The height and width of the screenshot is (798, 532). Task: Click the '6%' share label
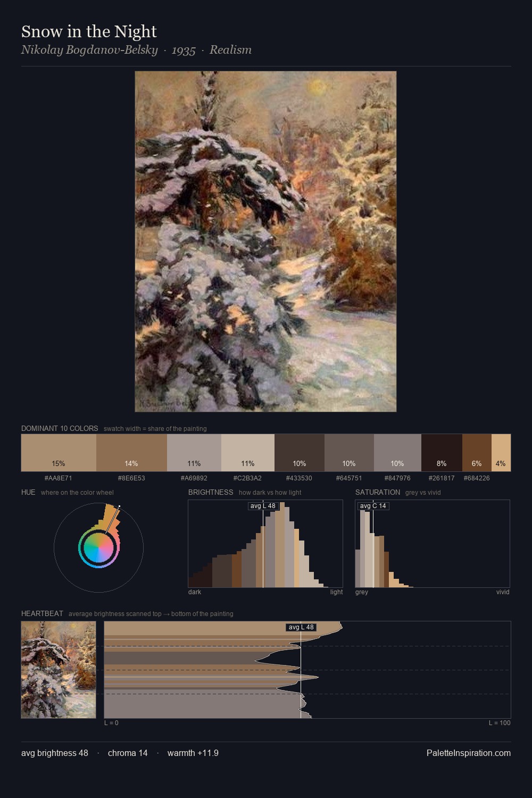tap(477, 463)
